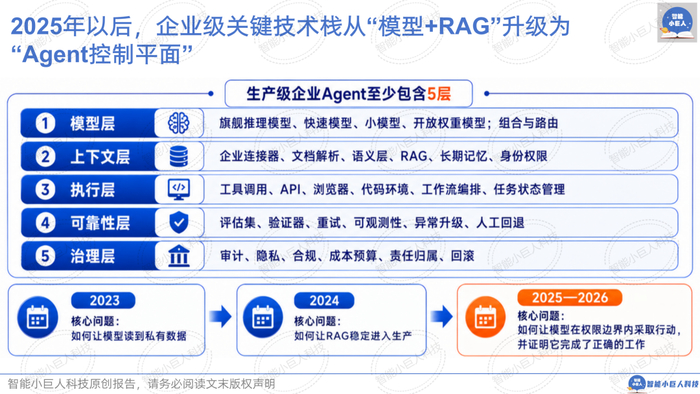This screenshot has height=394, width=700.
Task: Click the blue calendar icon for 2023
Action: 38,317
